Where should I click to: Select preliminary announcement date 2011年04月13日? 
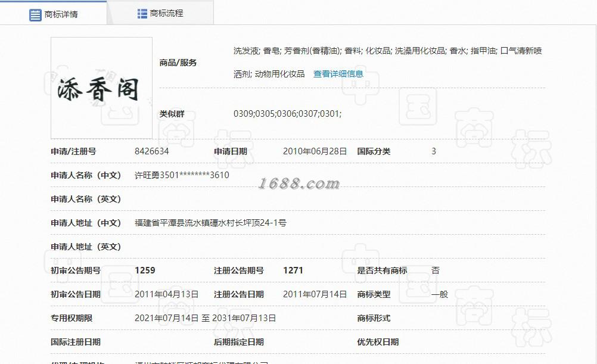point(166,294)
